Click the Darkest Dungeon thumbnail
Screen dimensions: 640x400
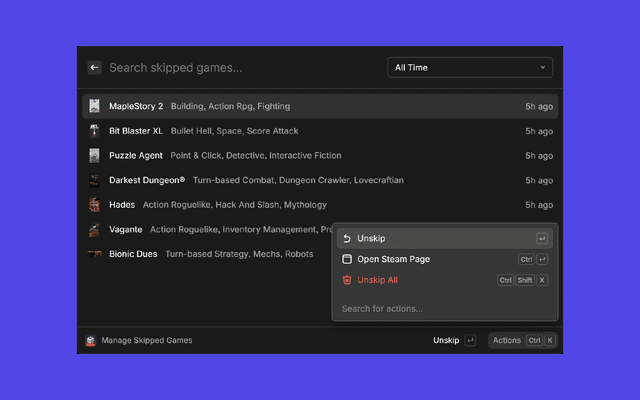point(94,180)
